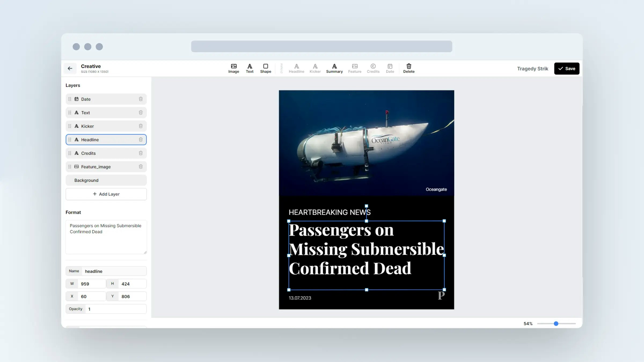
Task: Click the Add Layer button
Action: [x=106, y=194]
